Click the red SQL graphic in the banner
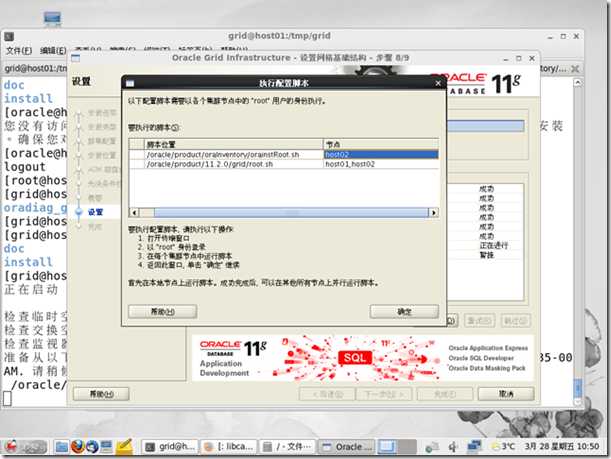 coord(355,358)
